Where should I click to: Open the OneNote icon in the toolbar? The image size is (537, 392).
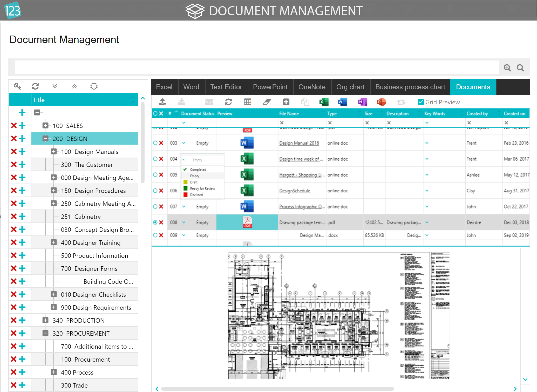[362, 102]
